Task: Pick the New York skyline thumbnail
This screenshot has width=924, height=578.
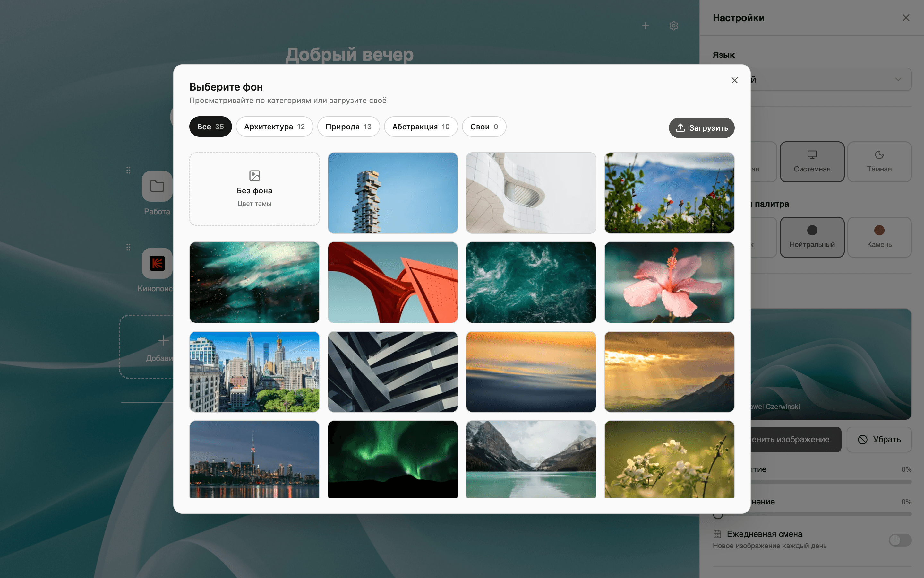Action: pyautogui.click(x=254, y=372)
